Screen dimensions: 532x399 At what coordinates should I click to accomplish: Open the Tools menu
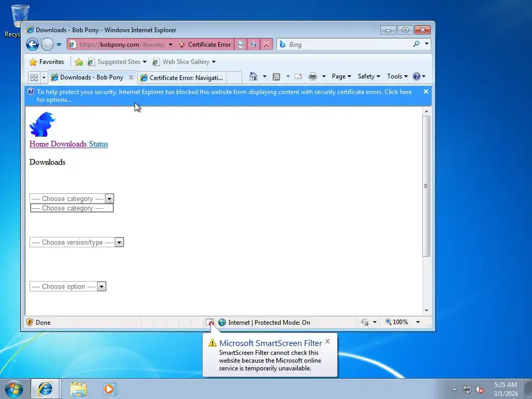tap(397, 76)
